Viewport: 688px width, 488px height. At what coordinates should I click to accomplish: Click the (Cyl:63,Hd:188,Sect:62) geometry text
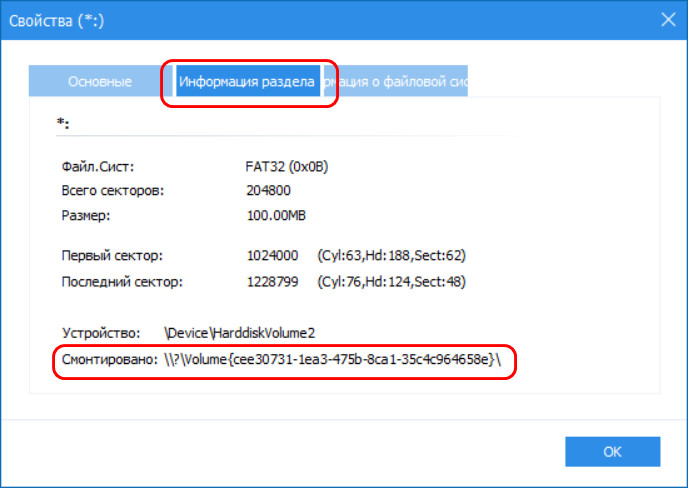click(391, 255)
